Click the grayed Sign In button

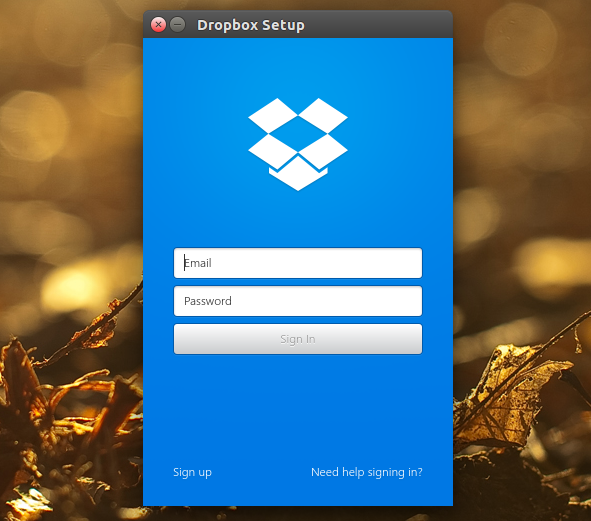pos(298,339)
